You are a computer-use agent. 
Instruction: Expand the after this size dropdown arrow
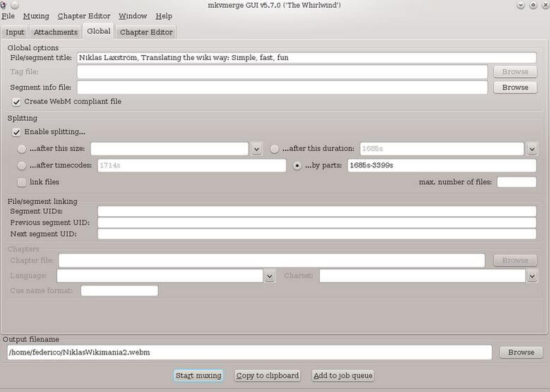256,149
